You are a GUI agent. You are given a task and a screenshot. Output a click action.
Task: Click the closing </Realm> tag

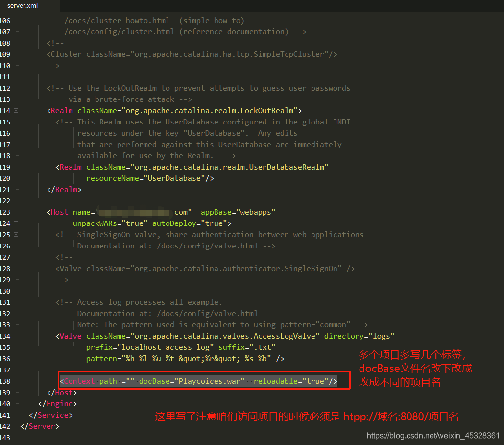64,189
